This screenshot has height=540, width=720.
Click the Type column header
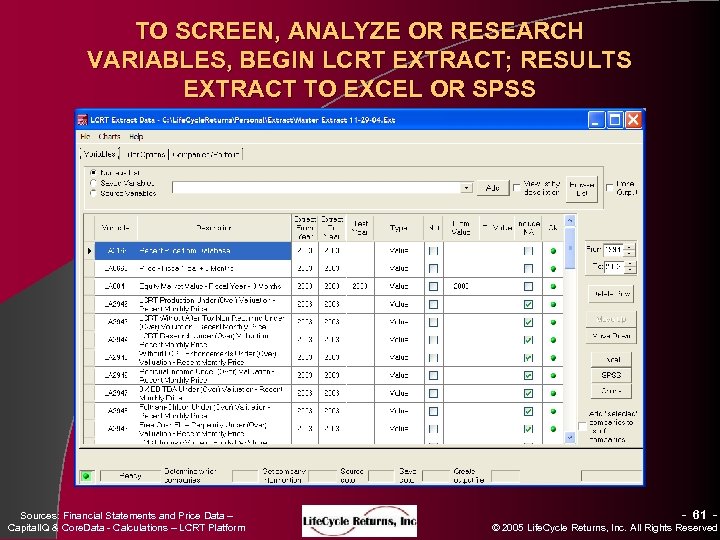point(399,228)
